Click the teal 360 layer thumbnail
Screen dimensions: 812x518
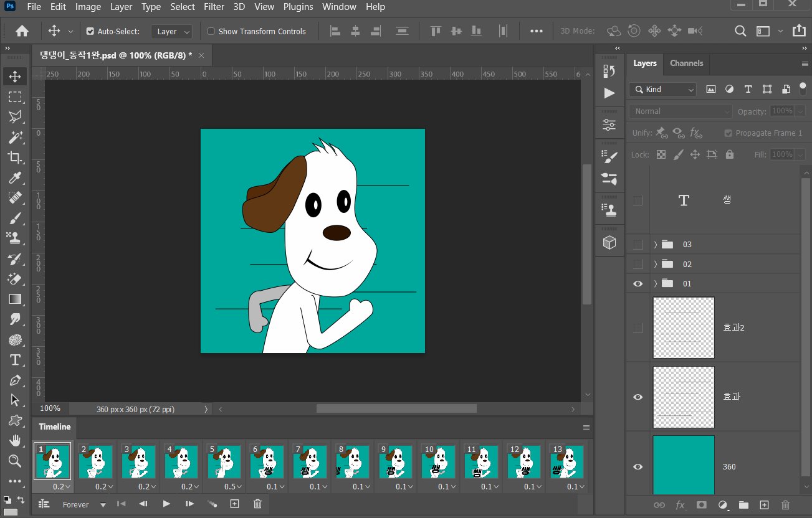click(x=684, y=464)
